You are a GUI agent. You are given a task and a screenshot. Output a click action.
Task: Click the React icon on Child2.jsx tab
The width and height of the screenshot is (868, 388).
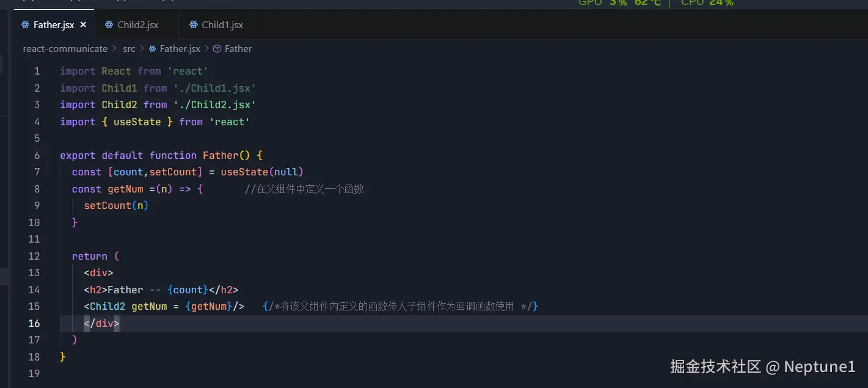(109, 25)
